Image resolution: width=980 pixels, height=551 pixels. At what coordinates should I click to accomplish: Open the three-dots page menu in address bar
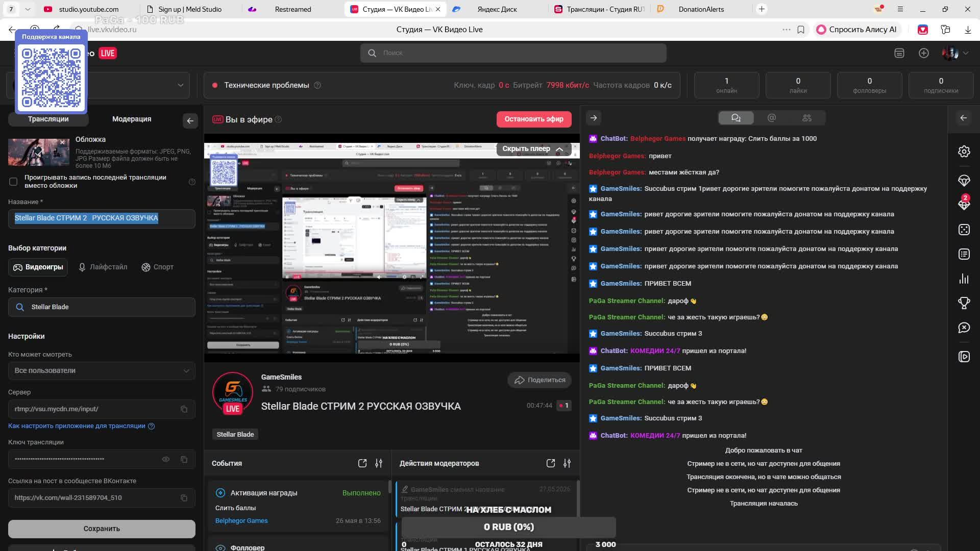[786, 30]
